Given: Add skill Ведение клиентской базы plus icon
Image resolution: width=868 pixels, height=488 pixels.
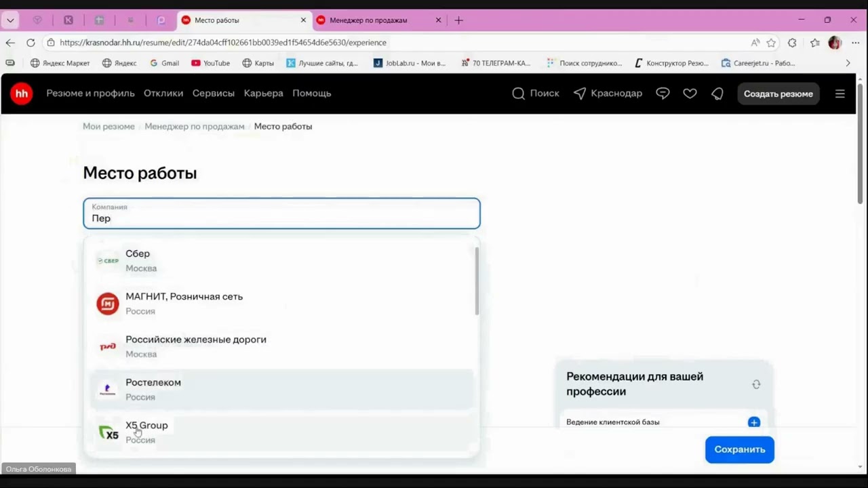Looking at the screenshot, I should [x=753, y=422].
